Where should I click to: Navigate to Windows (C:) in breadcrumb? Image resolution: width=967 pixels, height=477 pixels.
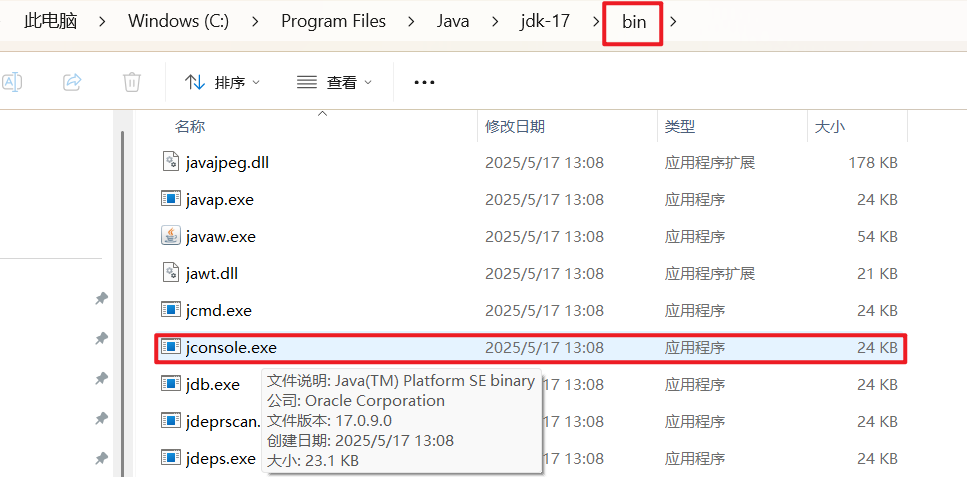pyautogui.click(x=178, y=21)
